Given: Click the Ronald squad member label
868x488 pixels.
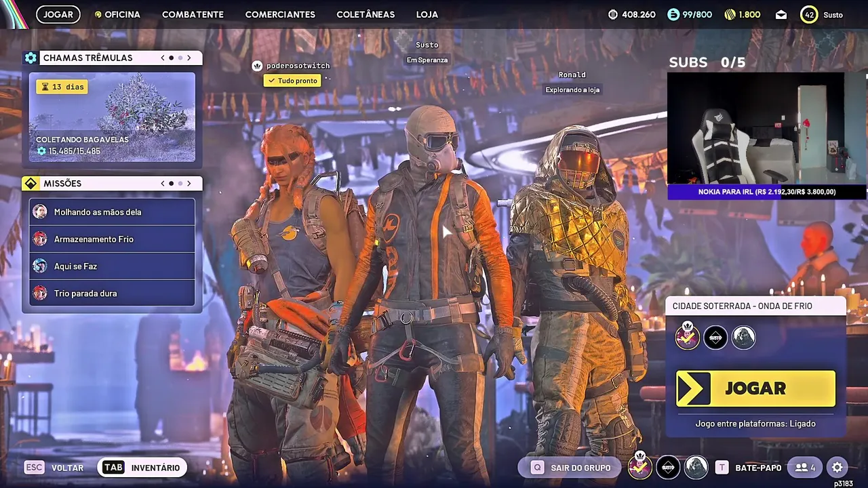Looking at the screenshot, I should point(572,75).
